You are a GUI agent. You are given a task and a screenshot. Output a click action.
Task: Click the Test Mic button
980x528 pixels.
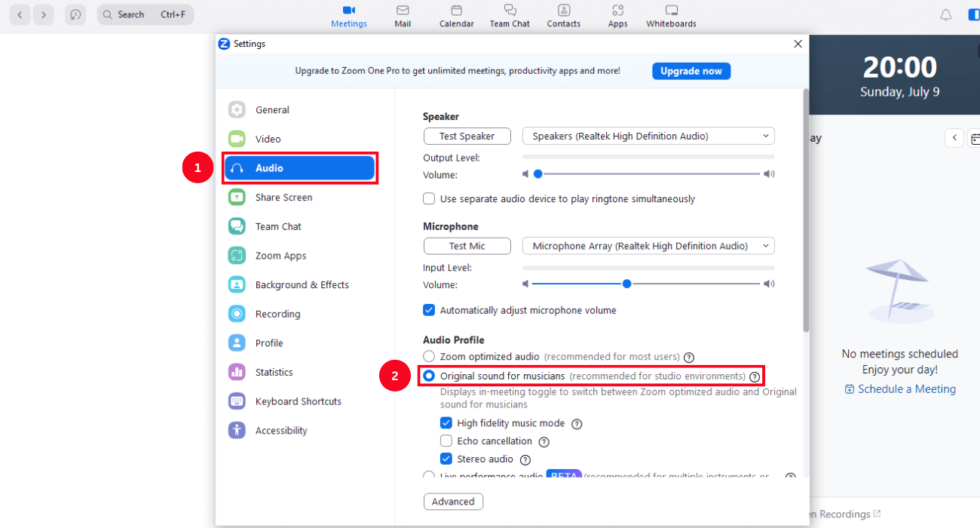click(x=467, y=246)
